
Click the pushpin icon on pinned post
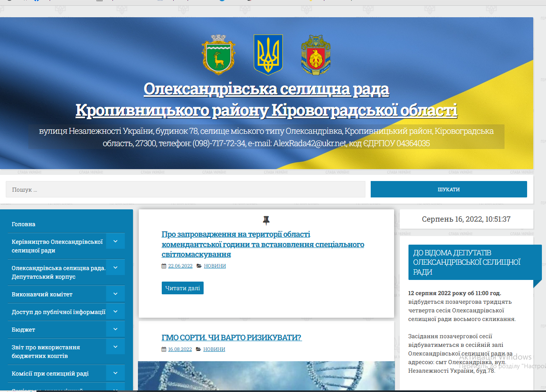click(266, 220)
